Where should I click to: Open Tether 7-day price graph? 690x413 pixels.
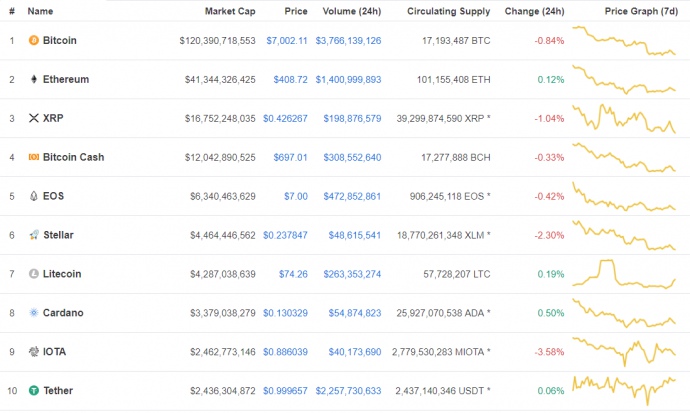pos(624,391)
